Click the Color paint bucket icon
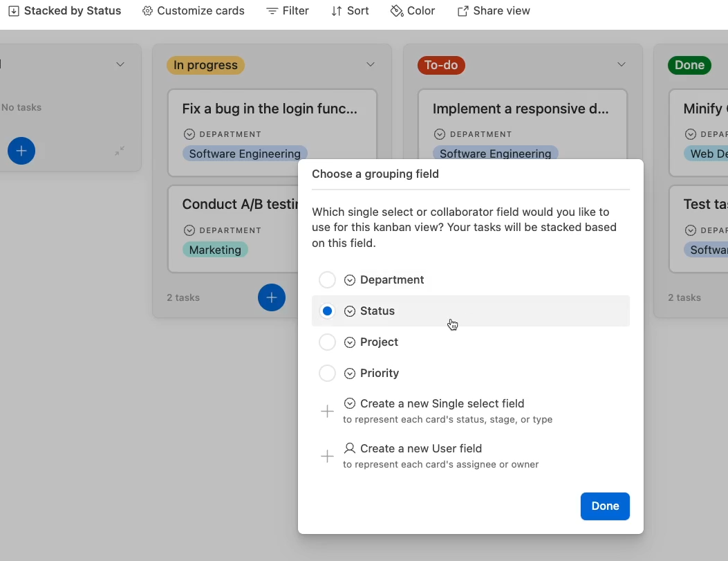 pos(397,10)
